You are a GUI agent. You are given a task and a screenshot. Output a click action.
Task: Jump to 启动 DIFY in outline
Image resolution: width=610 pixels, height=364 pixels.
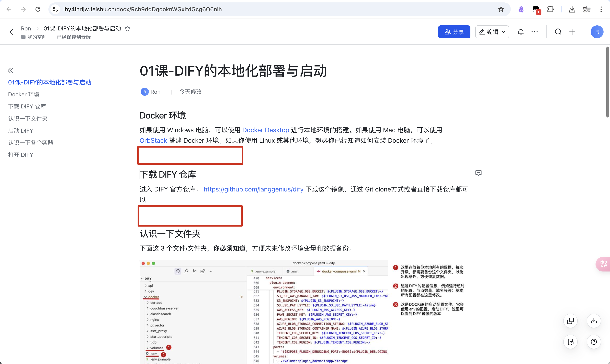pyautogui.click(x=21, y=131)
